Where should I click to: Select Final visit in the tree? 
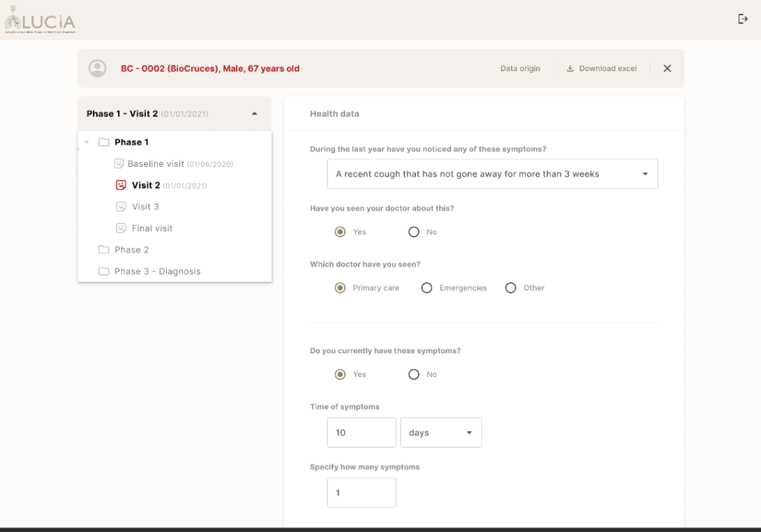(152, 228)
